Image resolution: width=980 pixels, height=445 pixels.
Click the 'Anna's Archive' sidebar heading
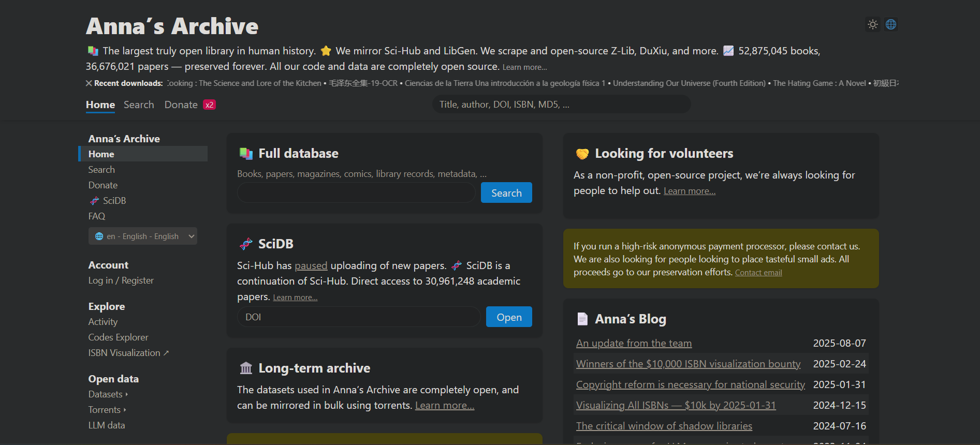(124, 139)
